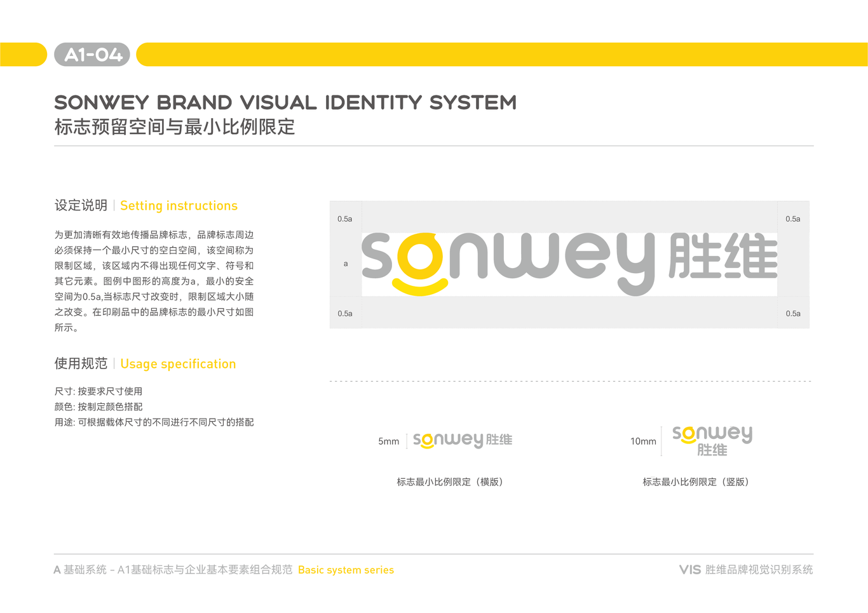
Task: Click the bottom-right 0.5a margin label
Action: [x=793, y=314]
